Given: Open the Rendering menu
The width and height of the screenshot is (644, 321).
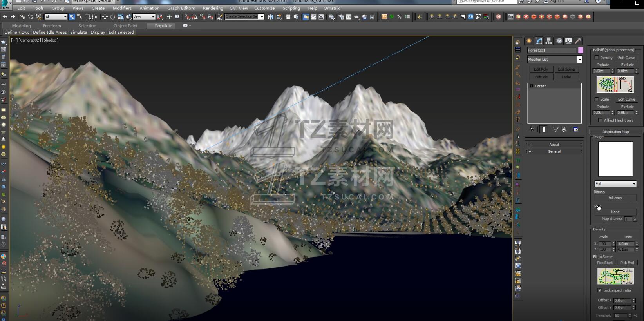Looking at the screenshot, I should click(213, 8).
